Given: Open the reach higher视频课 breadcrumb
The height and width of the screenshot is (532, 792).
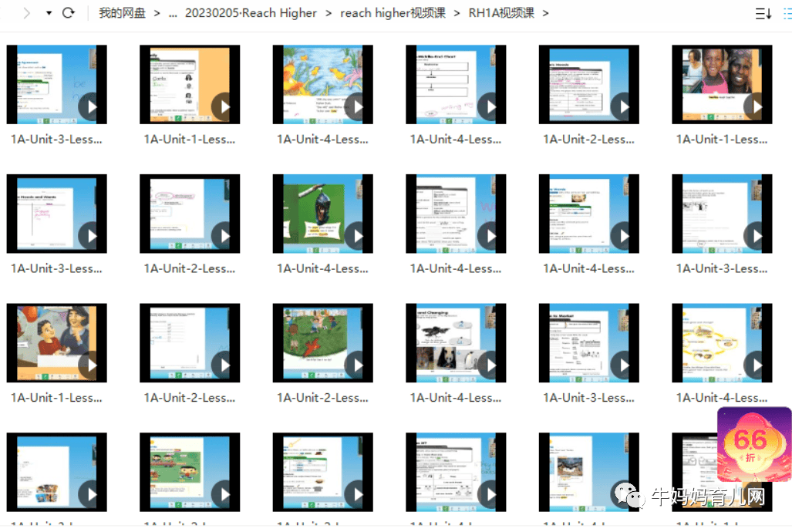Looking at the screenshot, I should [x=393, y=13].
